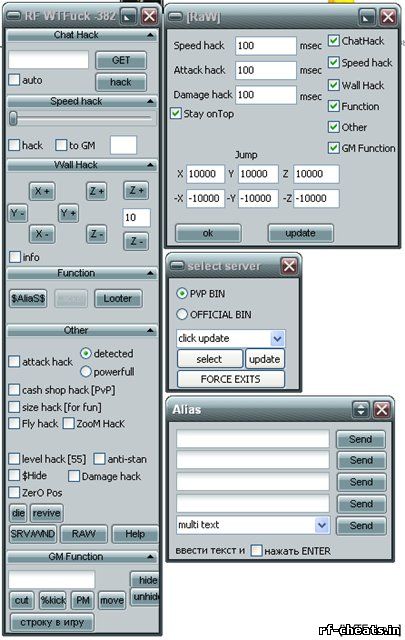Click the Y + wall hack button

(68, 213)
